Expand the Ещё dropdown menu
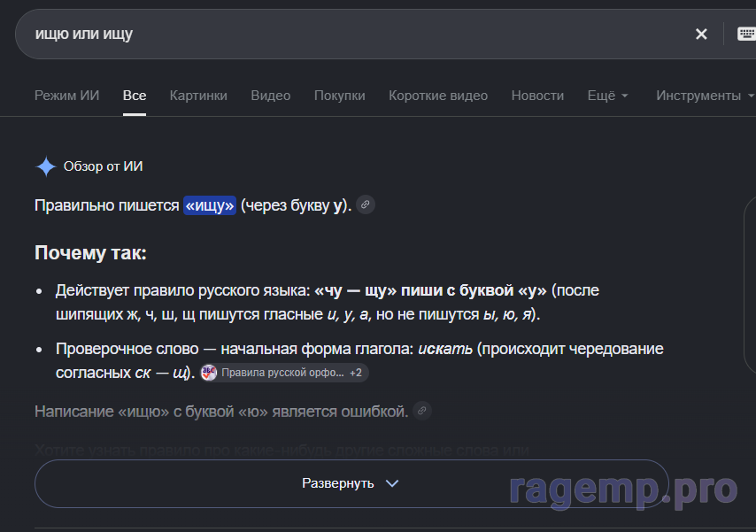 coord(607,96)
